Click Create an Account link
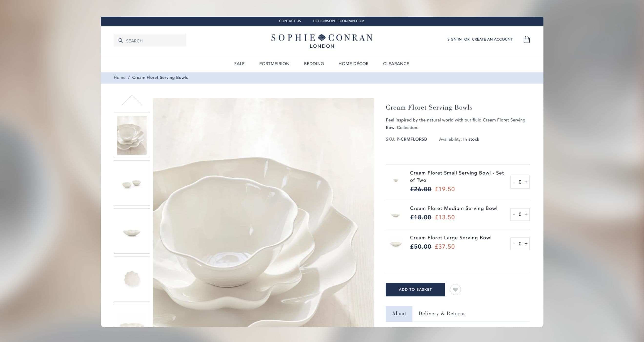 tap(492, 40)
